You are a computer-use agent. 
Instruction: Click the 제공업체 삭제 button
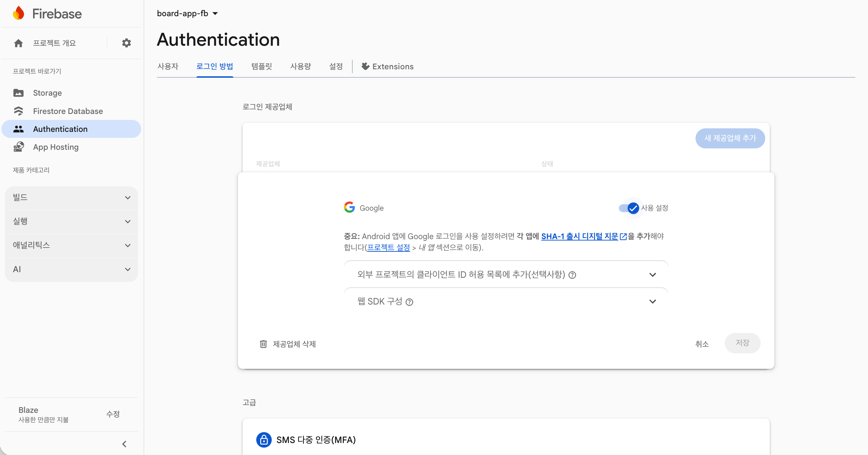point(288,344)
